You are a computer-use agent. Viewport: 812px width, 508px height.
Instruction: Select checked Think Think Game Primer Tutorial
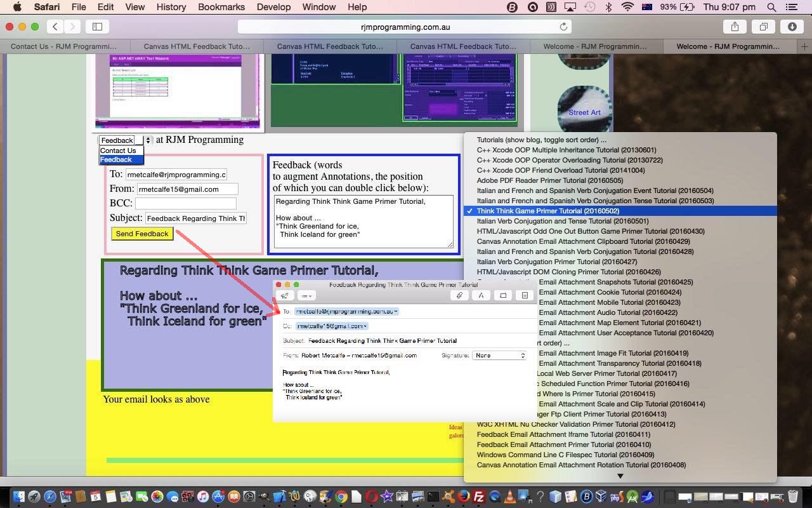coord(620,211)
